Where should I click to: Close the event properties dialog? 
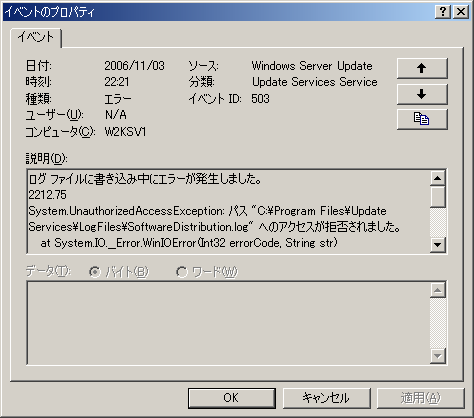[461, 12]
